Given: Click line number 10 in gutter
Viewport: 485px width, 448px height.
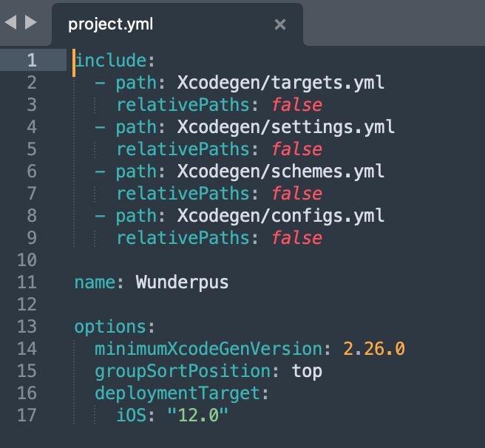Looking at the screenshot, I should coord(27,259).
